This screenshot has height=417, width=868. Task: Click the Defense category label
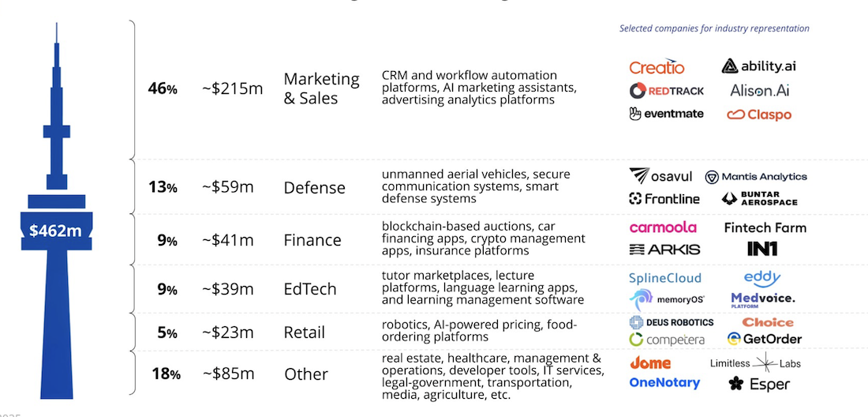coord(314,188)
